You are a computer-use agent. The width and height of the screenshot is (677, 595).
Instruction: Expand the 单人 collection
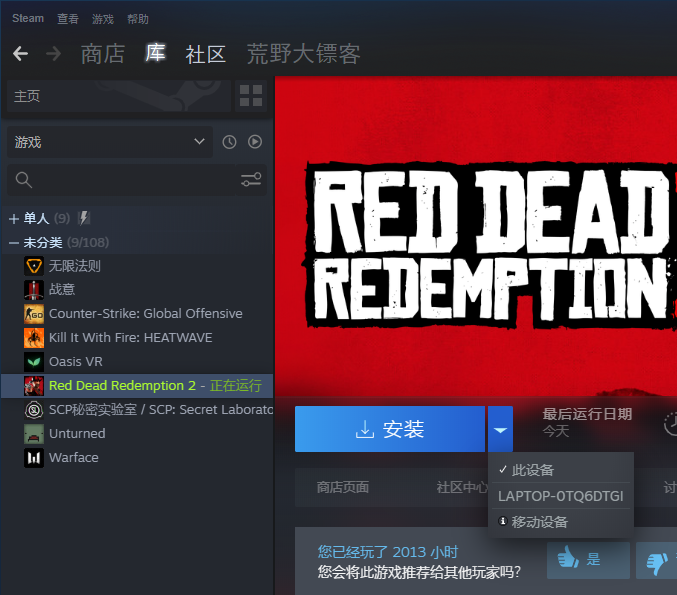(x=13, y=218)
